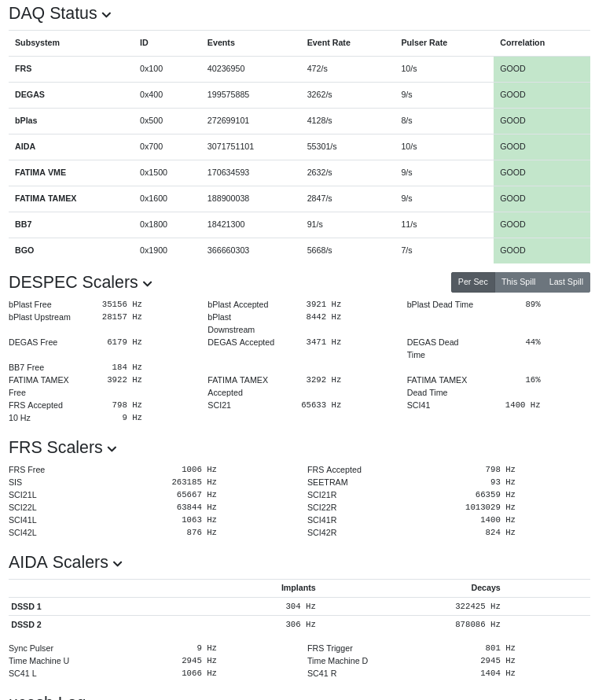The image size is (595, 700).
Task: Collapse the DAQ Status section chevron
Action: [107, 15]
